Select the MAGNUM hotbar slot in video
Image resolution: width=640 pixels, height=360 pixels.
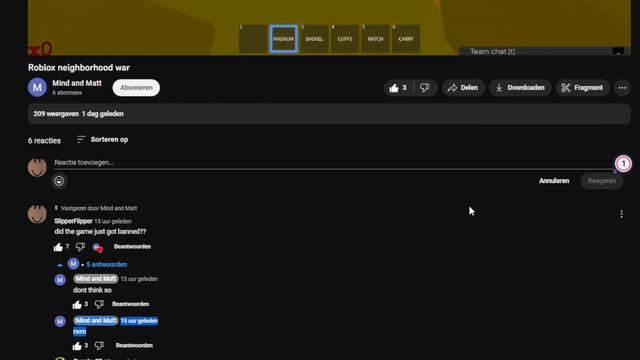283,39
